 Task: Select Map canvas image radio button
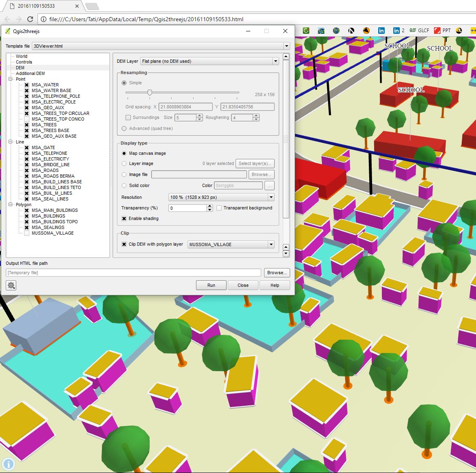[x=124, y=153]
